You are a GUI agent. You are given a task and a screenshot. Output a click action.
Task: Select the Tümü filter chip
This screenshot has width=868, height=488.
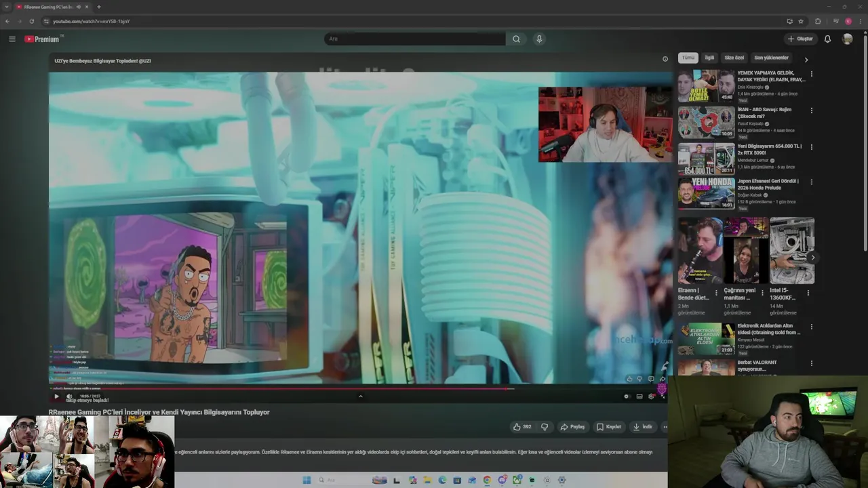pos(688,58)
